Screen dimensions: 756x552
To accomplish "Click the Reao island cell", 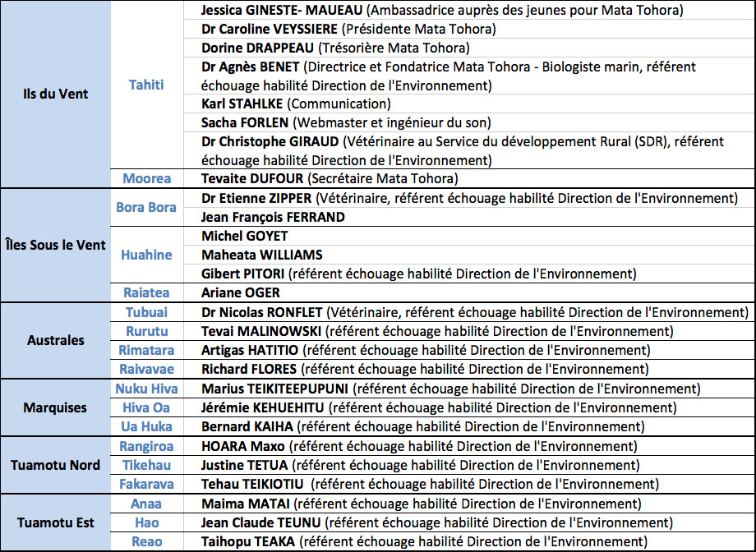I will pyautogui.click(x=146, y=541).
